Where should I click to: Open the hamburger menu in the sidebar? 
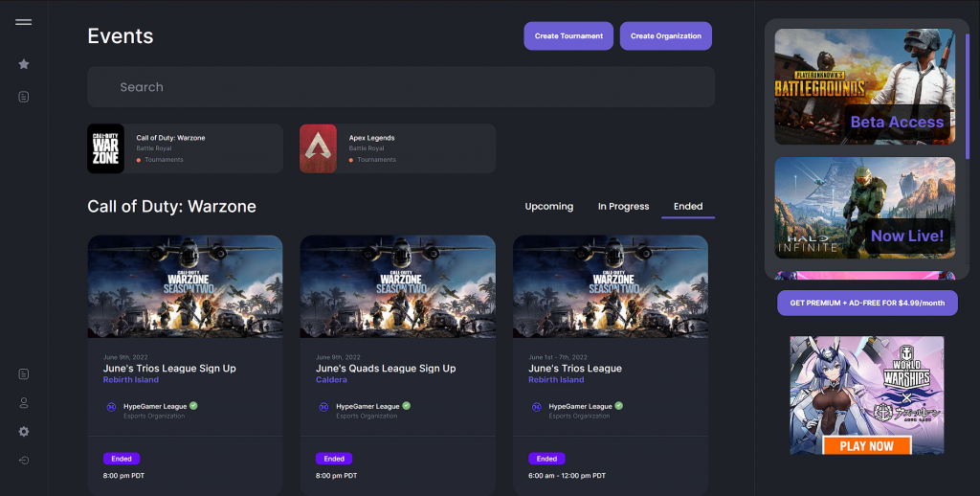click(24, 22)
